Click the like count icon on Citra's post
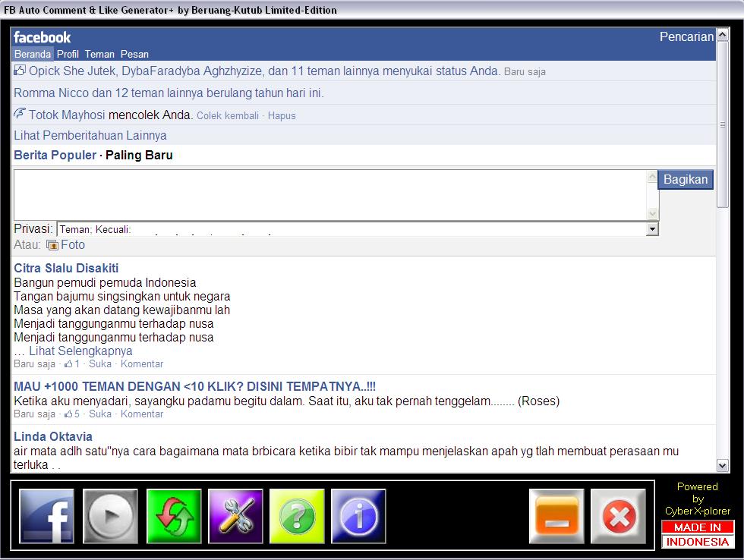The width and height of the screenshot is (744, 560). 69,364
